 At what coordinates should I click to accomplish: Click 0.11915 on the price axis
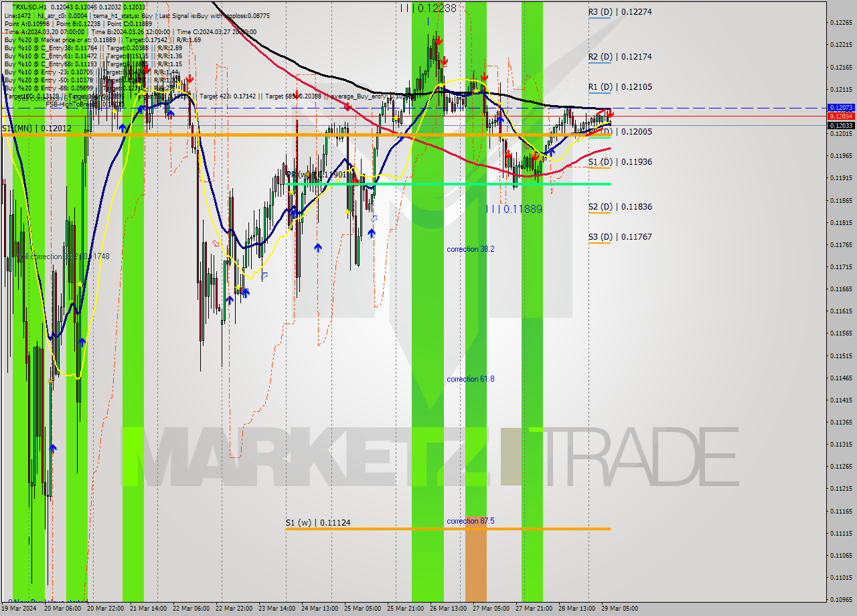pos(840,178)
